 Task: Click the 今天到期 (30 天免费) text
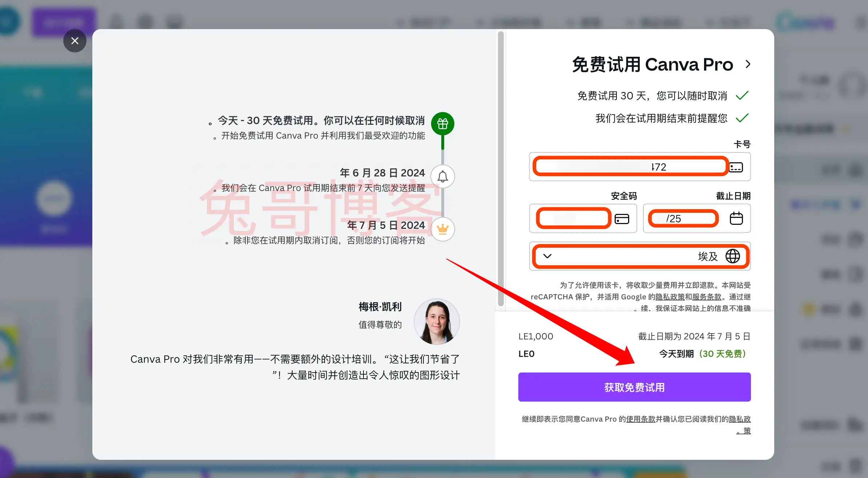[x=702, y=354]
